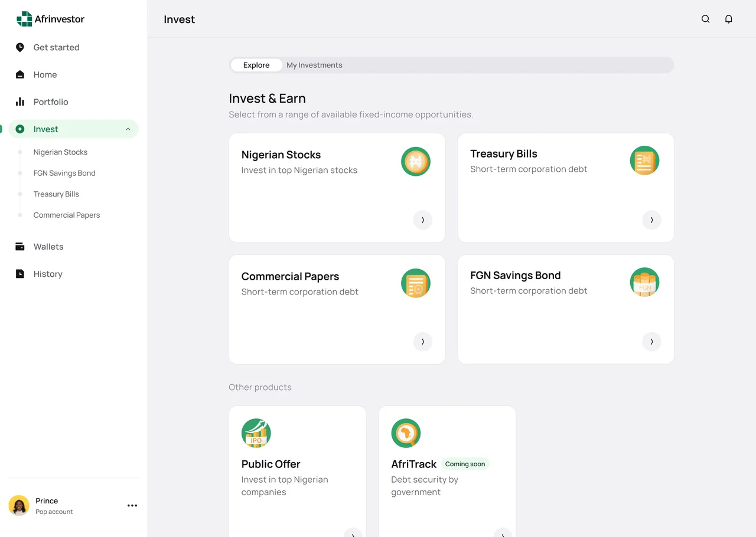Click the Pop account label
The width and height of the screenshot is (756, 537).
point(54,512)
